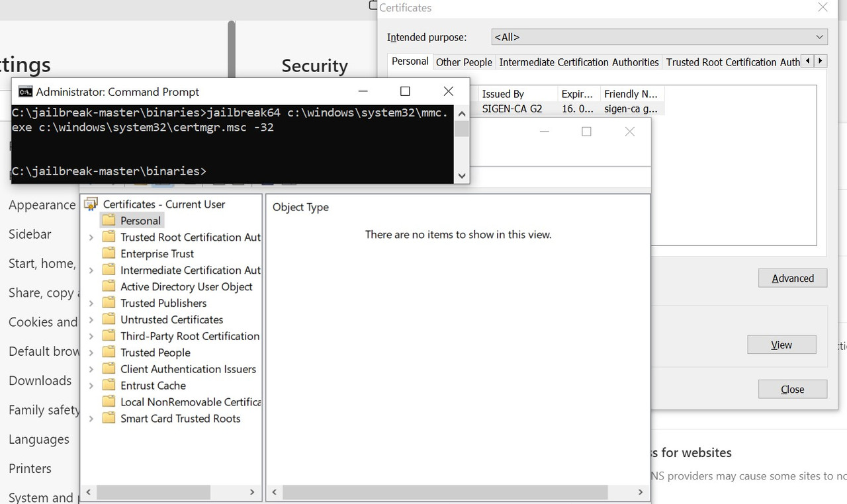Switch to the Other People tab
This screenshot has height=504, width=847.
click(x=464, y=62)
